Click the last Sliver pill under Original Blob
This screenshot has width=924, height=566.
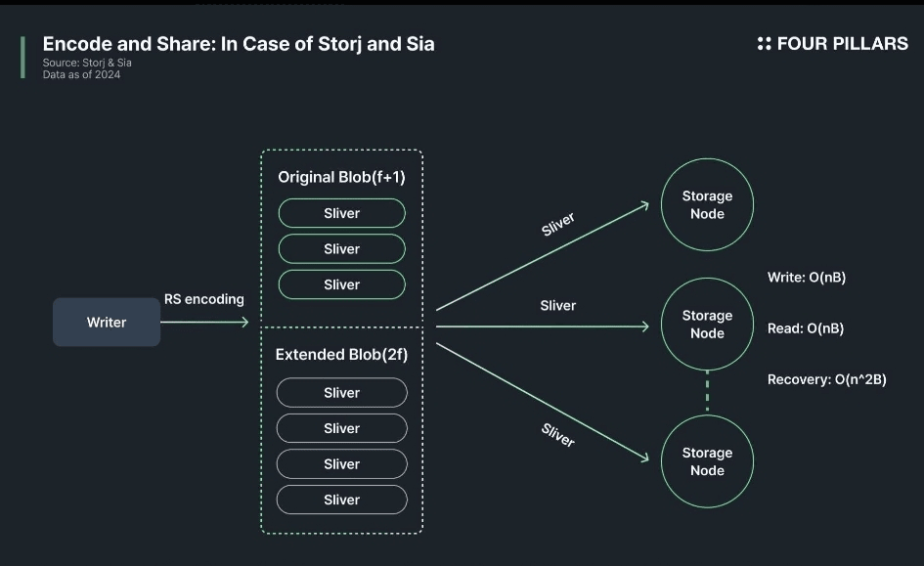pos(342,284)
